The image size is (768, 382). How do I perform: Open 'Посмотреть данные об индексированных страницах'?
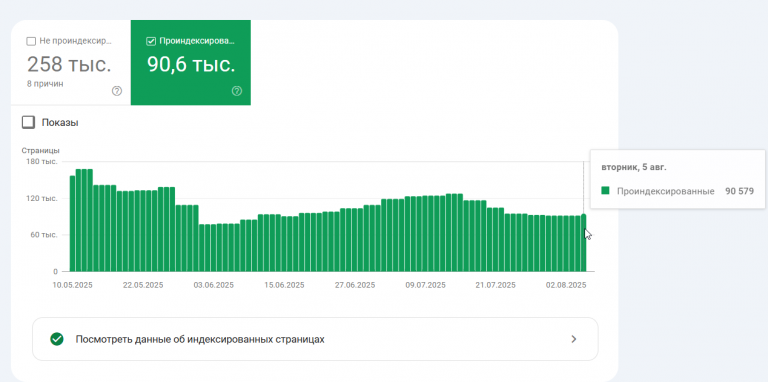tap(315, 339)
